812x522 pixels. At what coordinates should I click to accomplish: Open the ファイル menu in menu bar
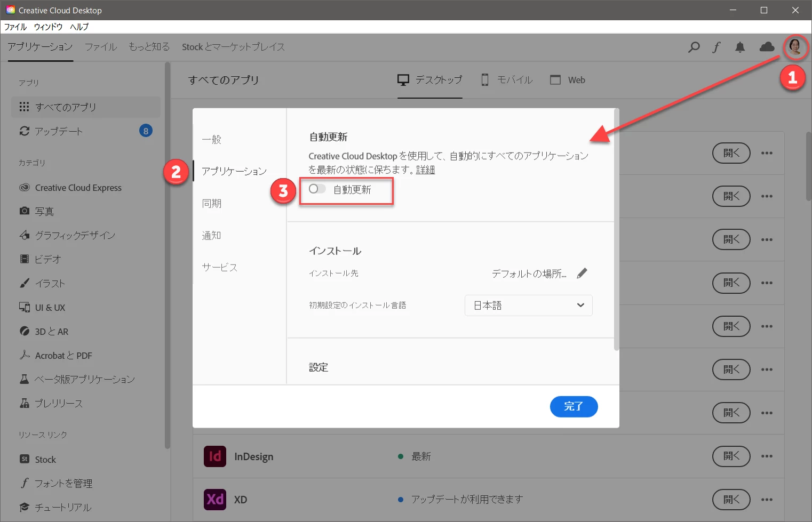15,27
